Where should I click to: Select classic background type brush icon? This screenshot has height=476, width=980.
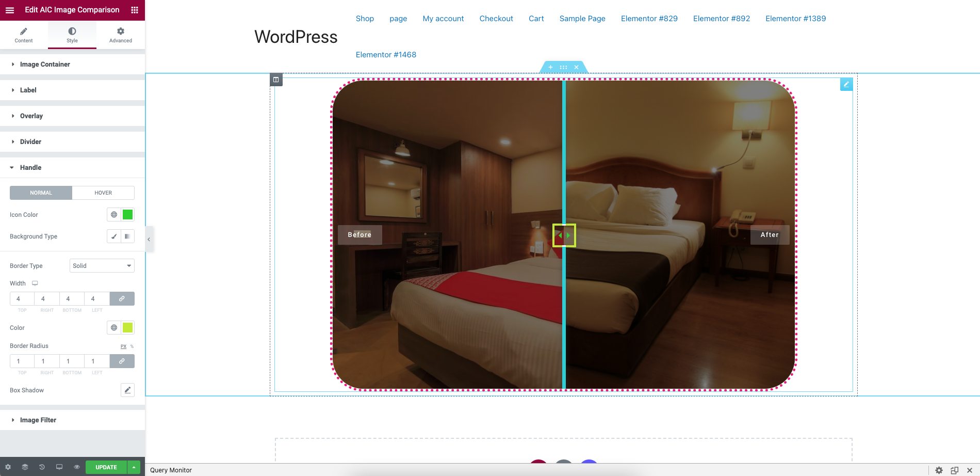coord(114,236)
